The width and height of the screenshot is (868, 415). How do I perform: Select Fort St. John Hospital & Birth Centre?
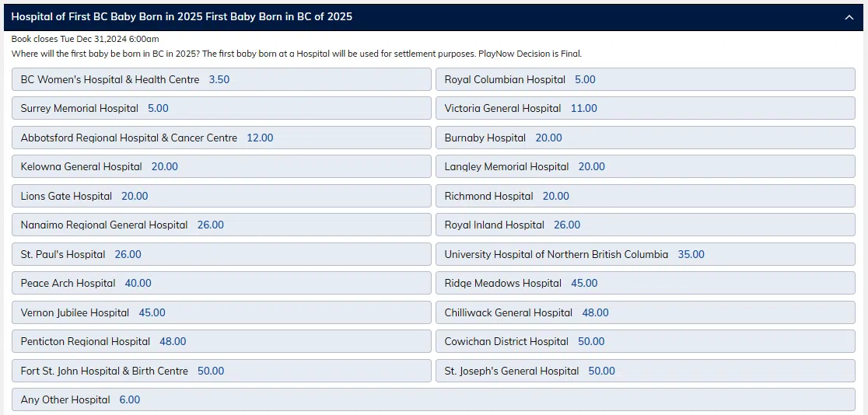pos(222,371)
